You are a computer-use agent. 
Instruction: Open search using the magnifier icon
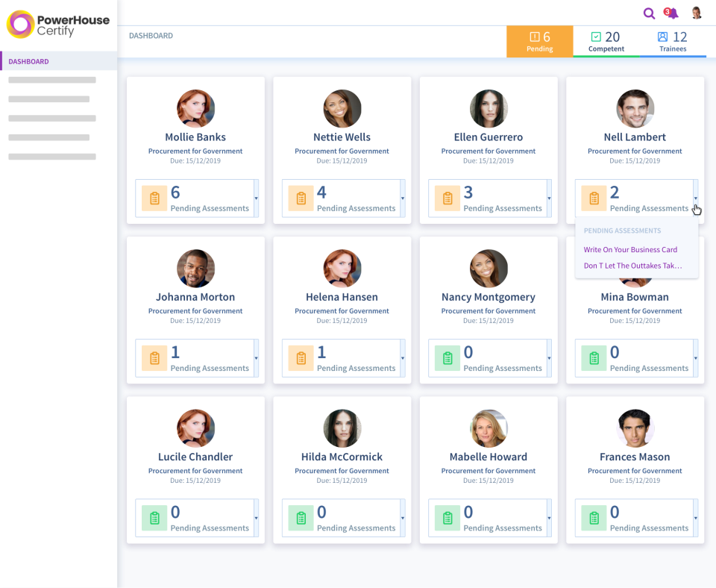coord(649,13)
